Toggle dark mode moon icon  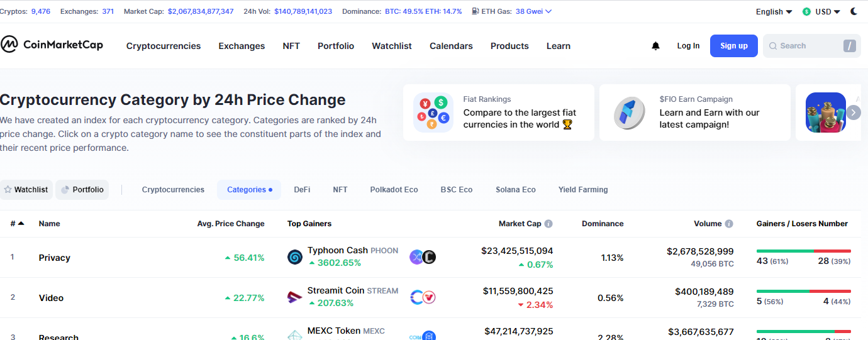tap(854, 11)
